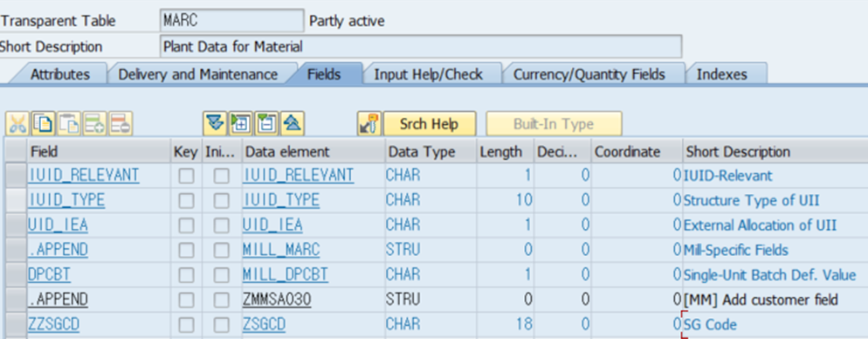Open the IUID_RELEVANT data element link

[x=299, y=176]
